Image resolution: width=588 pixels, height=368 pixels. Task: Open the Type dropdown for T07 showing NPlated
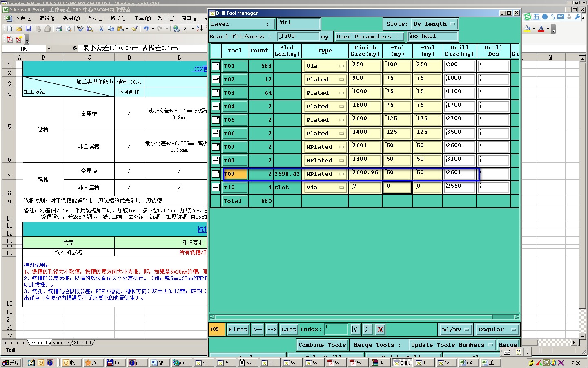325,147
